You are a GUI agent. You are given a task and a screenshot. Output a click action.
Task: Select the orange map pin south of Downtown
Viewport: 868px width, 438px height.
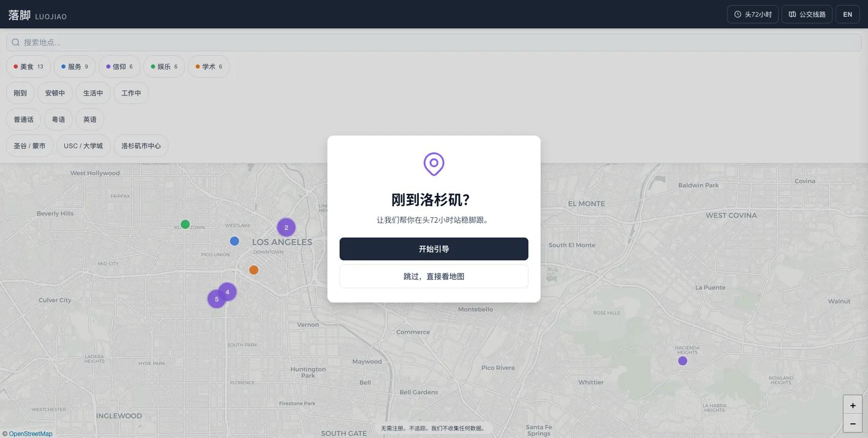254,270
